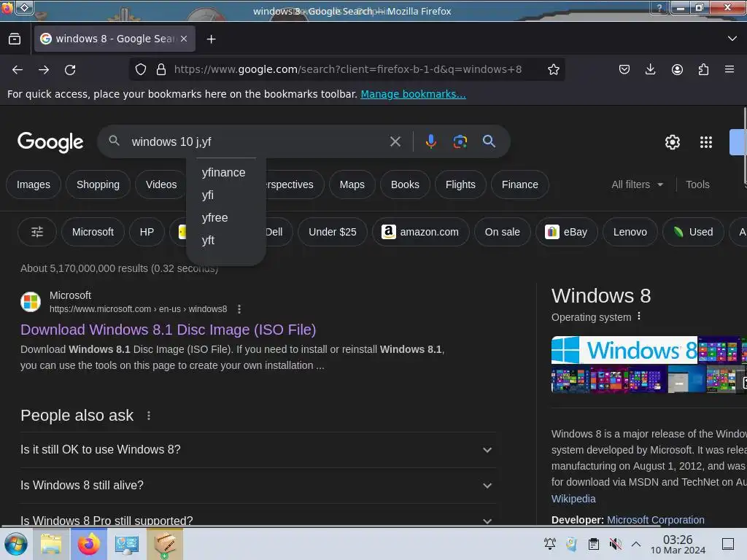Click the site security padlock icon
The height and width of the screenshot is (560, 747).
click(x=161, y=69)
